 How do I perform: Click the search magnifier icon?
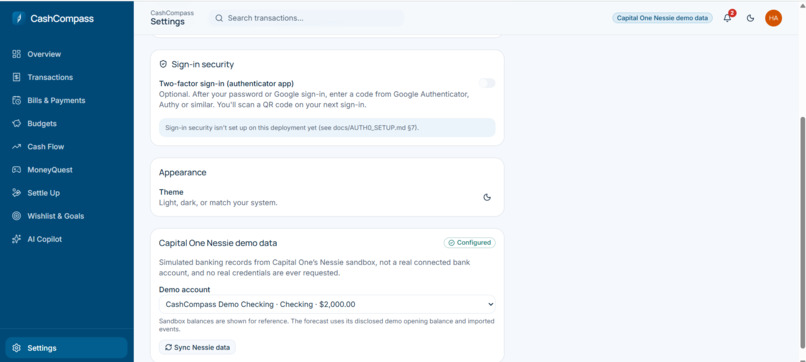click(x=219, y=18)
